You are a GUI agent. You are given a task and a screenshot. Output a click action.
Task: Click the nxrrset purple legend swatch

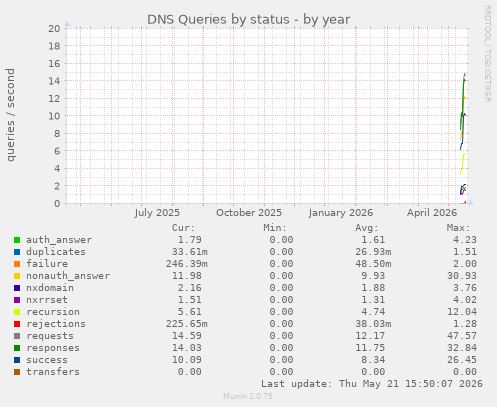point(17,300)
